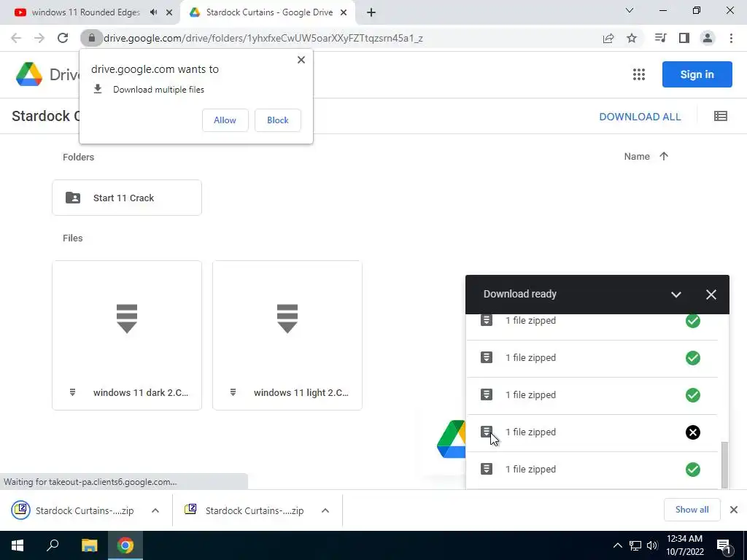Image resolution: width=747 pixels, height=560 pixels.
Task: Close the Download ready panel
Action: [x=711, y=295]
